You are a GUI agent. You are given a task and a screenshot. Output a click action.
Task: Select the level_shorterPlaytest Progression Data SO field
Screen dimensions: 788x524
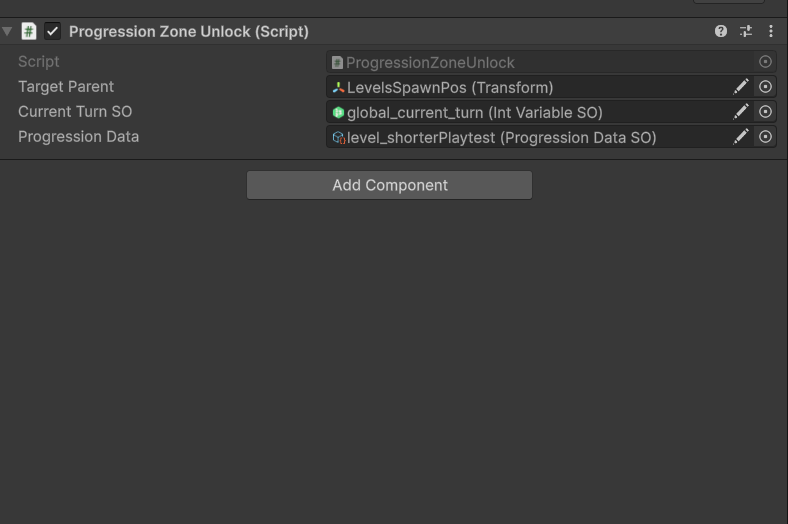529,137
